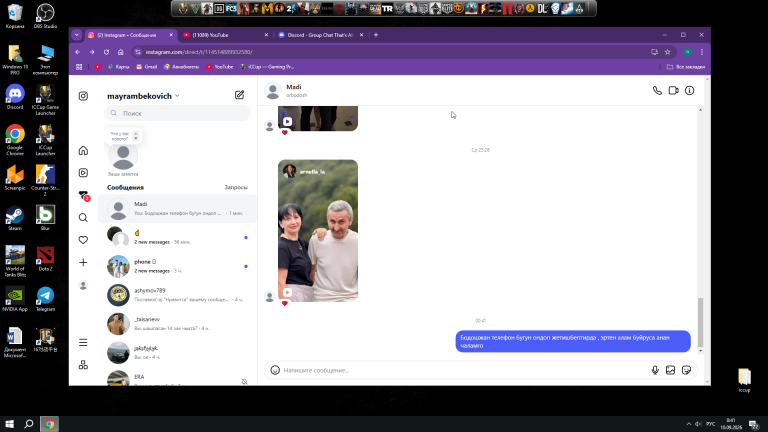The width and height of the screenshot is (768, 432).
Task: Bookmark this page with the star icon
Action: click(667, 52)
